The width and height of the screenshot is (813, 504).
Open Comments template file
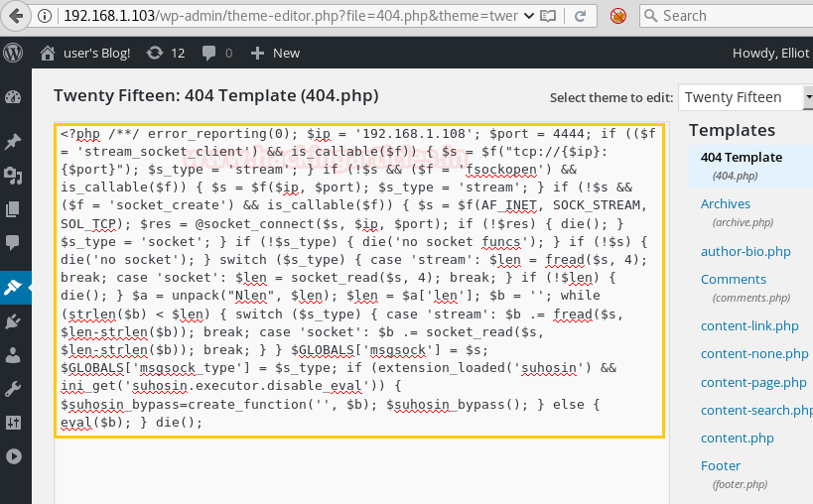point(734,280)
